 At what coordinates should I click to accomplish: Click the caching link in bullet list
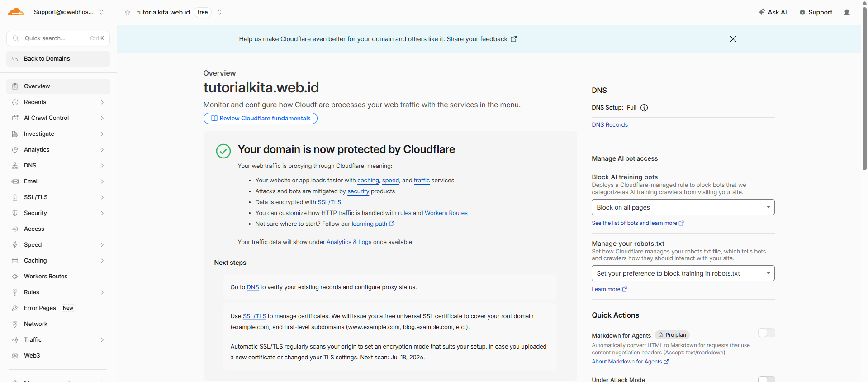point(368,181)
